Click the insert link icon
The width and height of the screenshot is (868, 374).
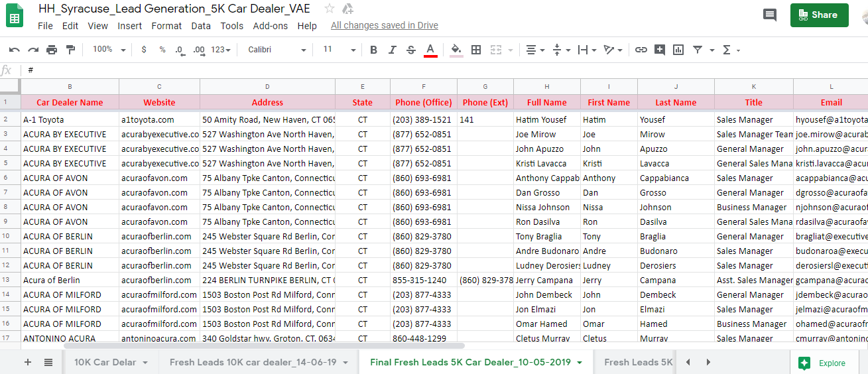[x=641, y=50]
